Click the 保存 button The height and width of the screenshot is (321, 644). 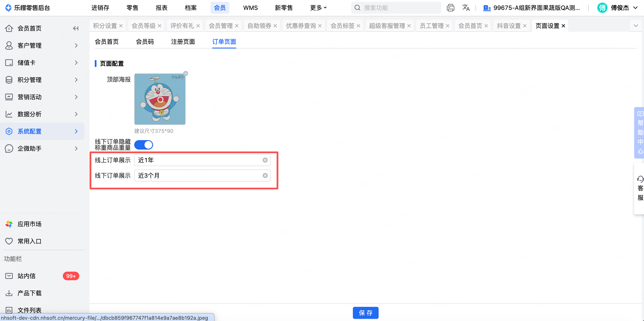pos(366,313)
